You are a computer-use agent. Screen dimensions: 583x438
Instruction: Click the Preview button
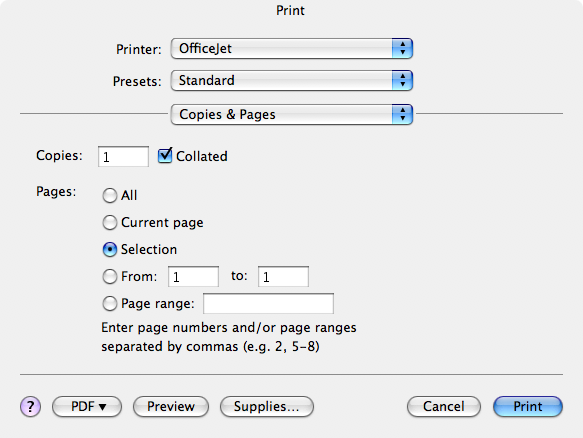[x=171, y=406]
